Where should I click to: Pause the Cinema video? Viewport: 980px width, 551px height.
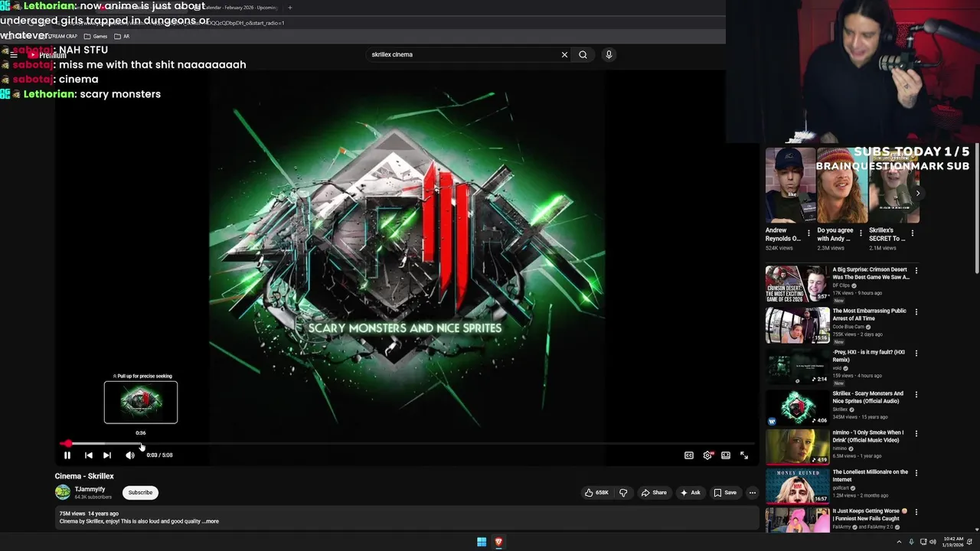67,455
